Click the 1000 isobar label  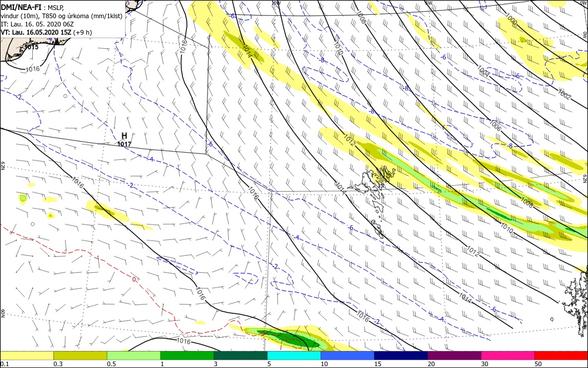[x=511, y=19]
